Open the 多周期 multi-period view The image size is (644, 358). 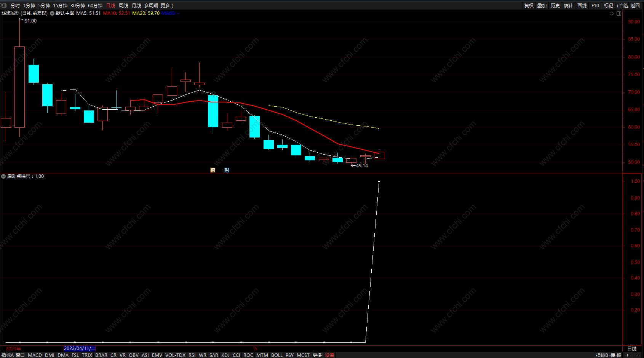[x=151, y=6]
